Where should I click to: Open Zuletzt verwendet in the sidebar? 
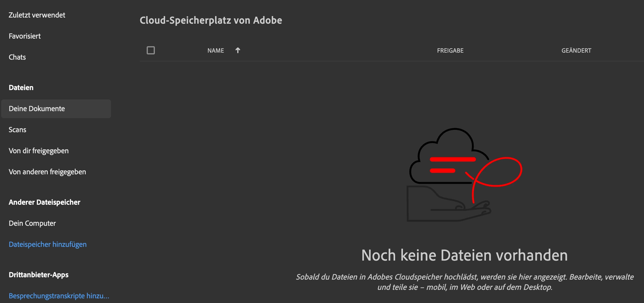[37, 15]
